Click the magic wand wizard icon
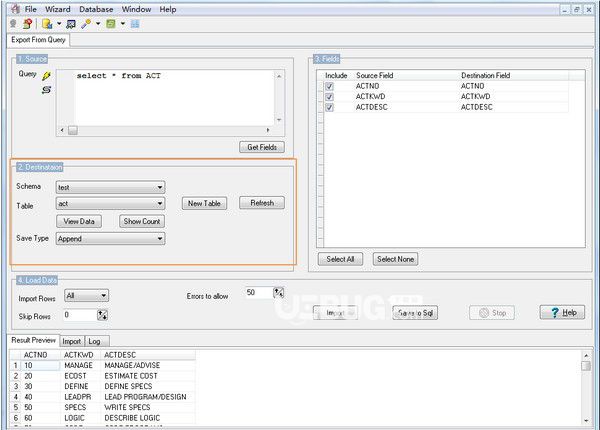 pyautogui.click(x=86, y=24)
